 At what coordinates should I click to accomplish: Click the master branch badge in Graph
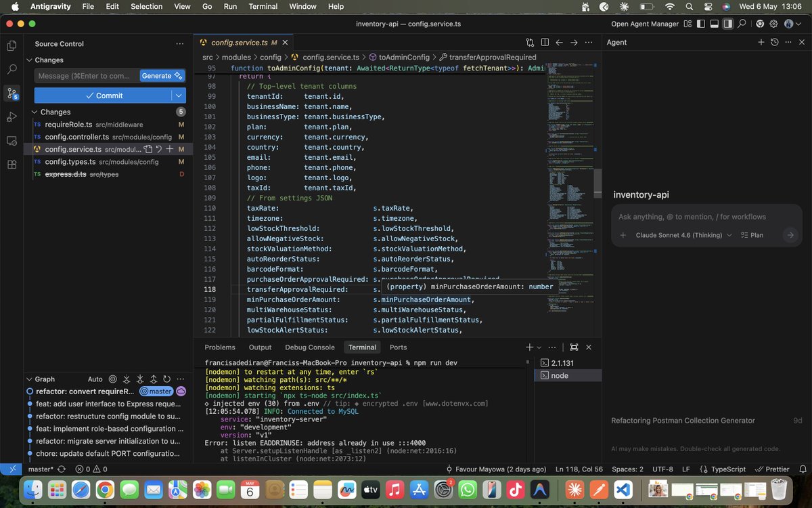coord(156,391)
